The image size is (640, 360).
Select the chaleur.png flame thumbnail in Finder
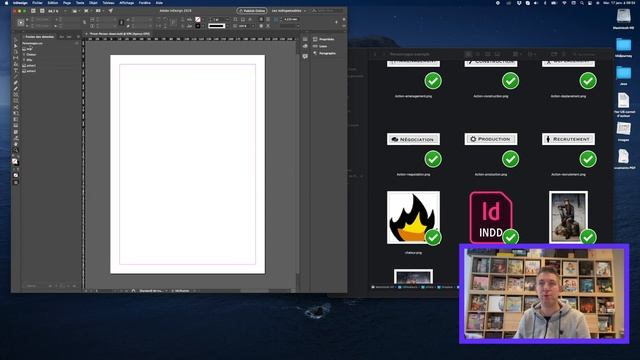(413, 218)
